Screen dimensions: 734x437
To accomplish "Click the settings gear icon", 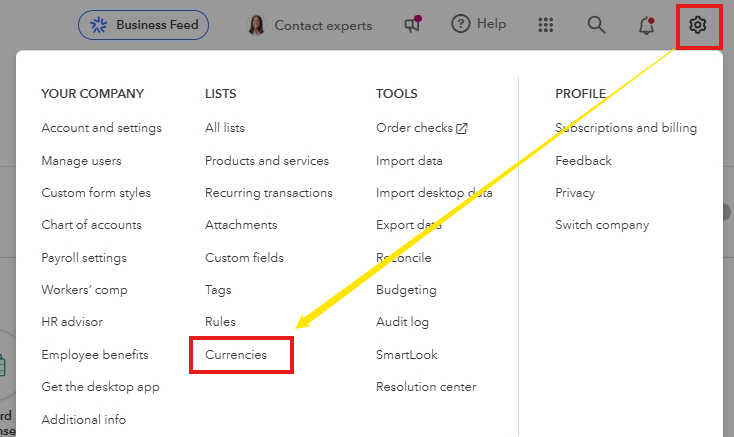I will coord(698,25).
